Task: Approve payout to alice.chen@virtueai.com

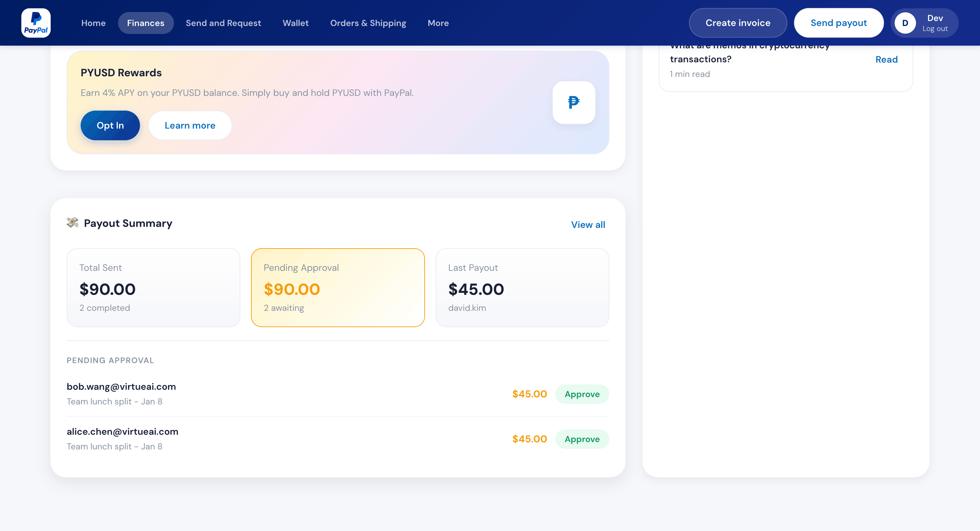Action: click(x=582, y=439)
